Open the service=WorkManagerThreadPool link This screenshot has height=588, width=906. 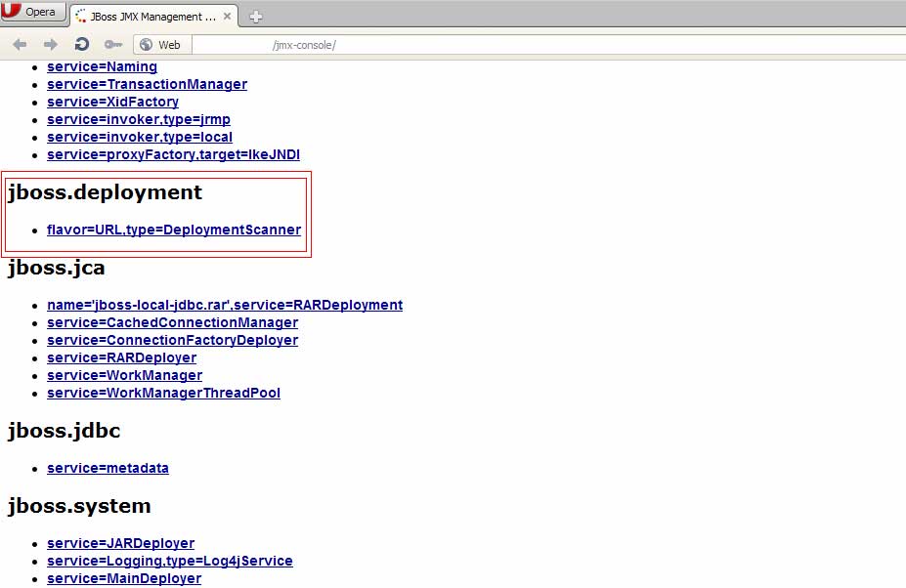(163, 393)
